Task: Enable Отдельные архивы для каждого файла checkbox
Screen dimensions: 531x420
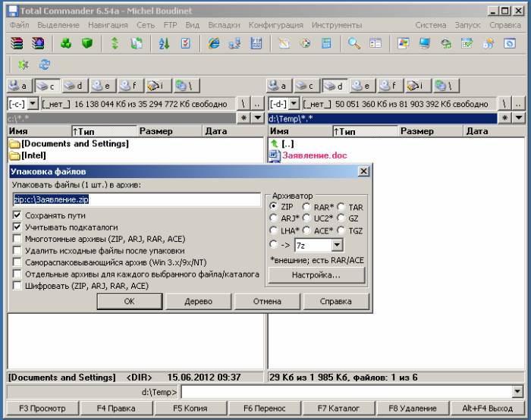Action: (x=17, y=274)
